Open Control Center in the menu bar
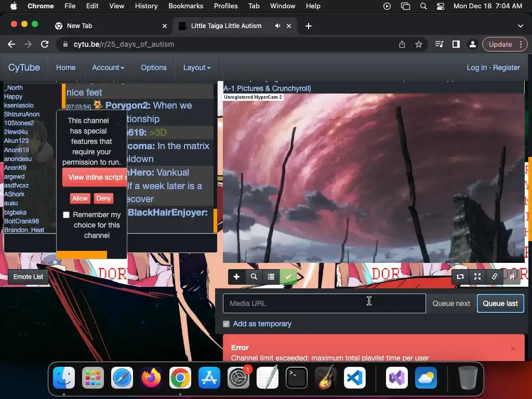 click(x=441, y=6)
